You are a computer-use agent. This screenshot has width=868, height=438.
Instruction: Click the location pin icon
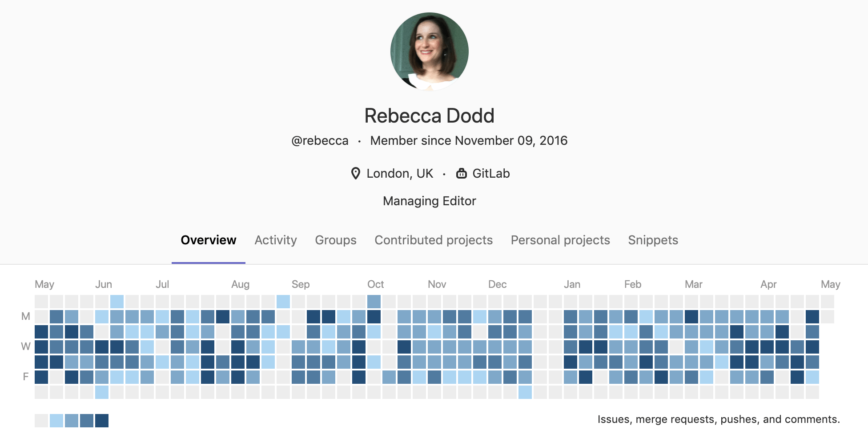(356, 173)
